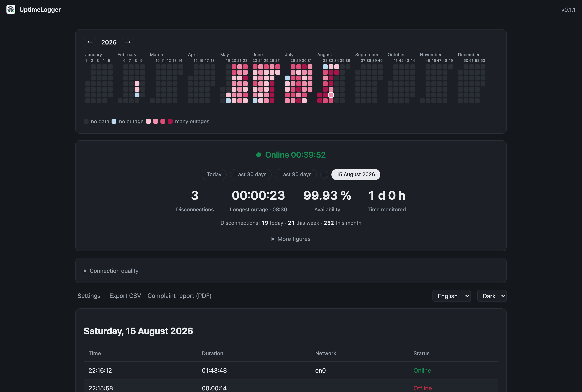
Task: Click the 'Status' column header
Action: pos(421,353)
